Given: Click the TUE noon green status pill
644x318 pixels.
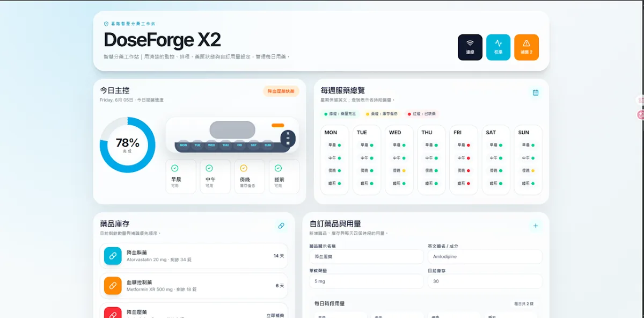Looking at the screenshot, I should (x=368, y=158).
